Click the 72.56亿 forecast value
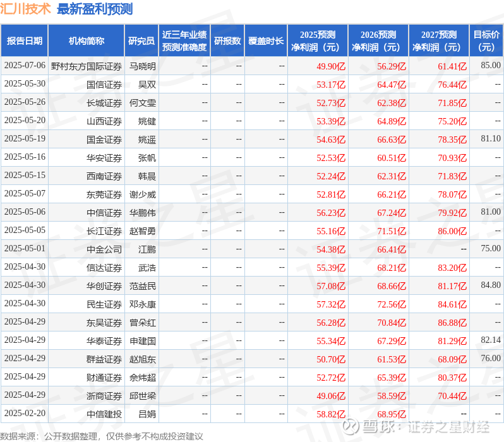Viewport: 504px width, 442px height. [392, 305]
